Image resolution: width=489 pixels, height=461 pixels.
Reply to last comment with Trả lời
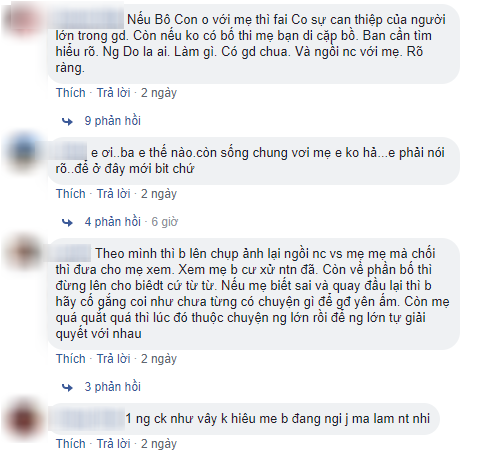[113, 444]
